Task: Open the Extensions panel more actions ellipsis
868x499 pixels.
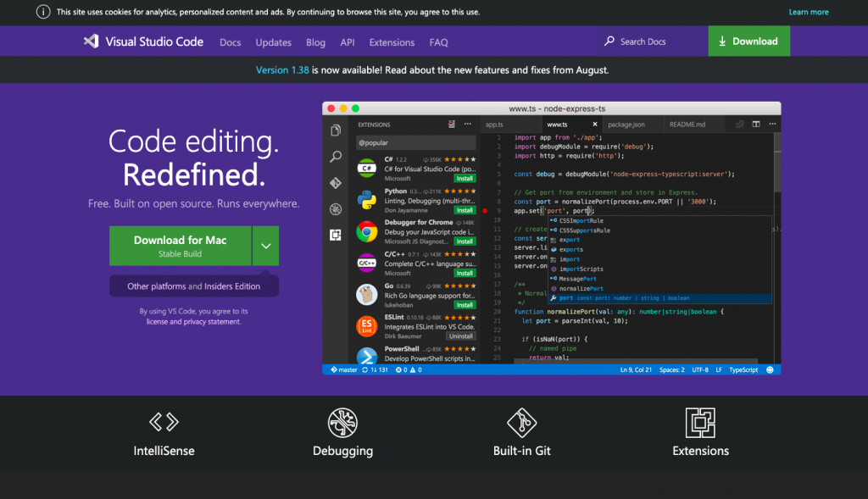Action: [x=468, y=125]
